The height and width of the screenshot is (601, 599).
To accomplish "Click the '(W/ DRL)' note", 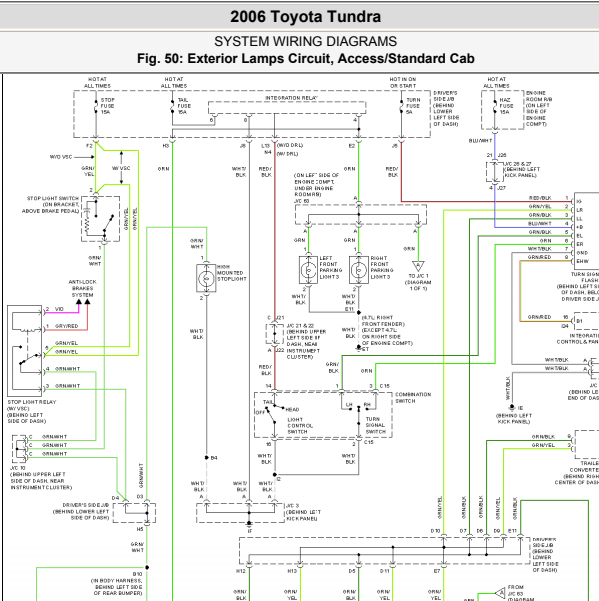I will pos(287,154).
